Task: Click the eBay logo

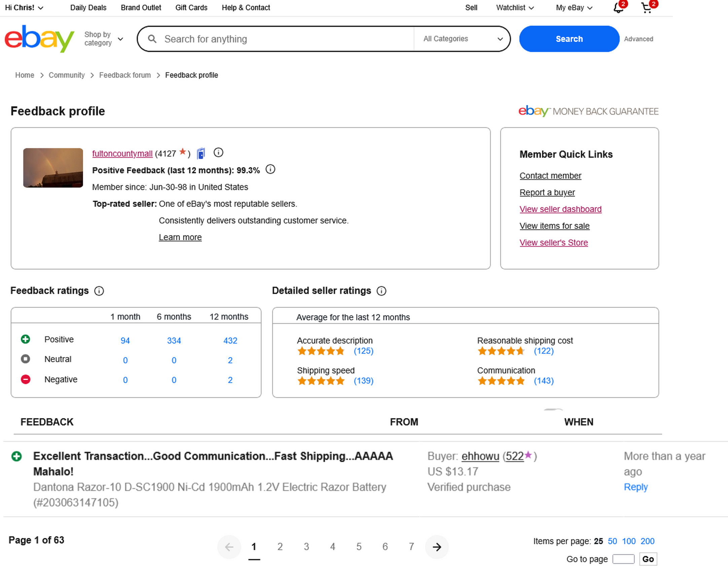Action: click(x=39, y=38)
